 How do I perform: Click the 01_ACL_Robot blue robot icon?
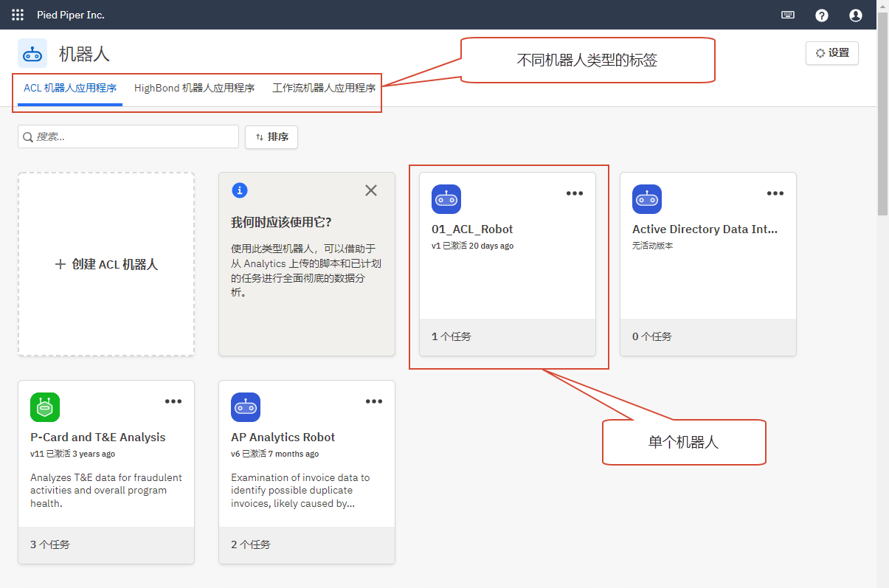pos(446,199)
